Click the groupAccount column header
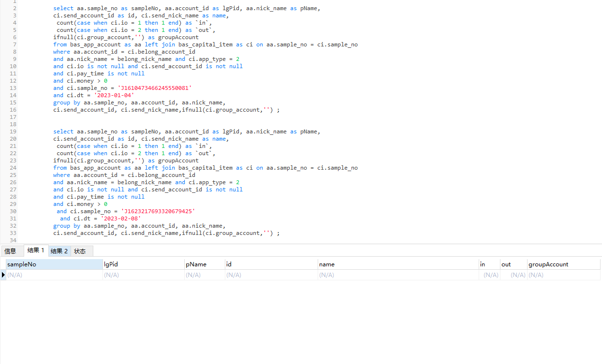This screenshot has height=364, width=602. [563, 264]
